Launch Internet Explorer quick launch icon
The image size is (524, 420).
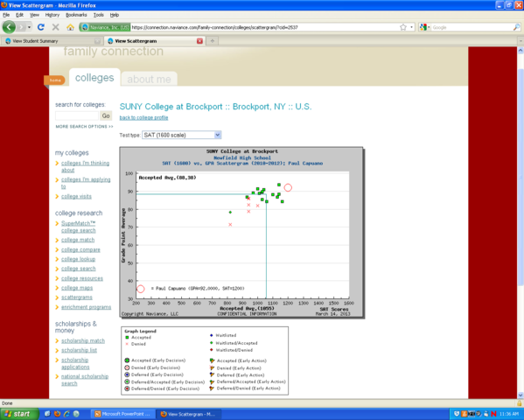pyautogui.click(x=66, y=414)
